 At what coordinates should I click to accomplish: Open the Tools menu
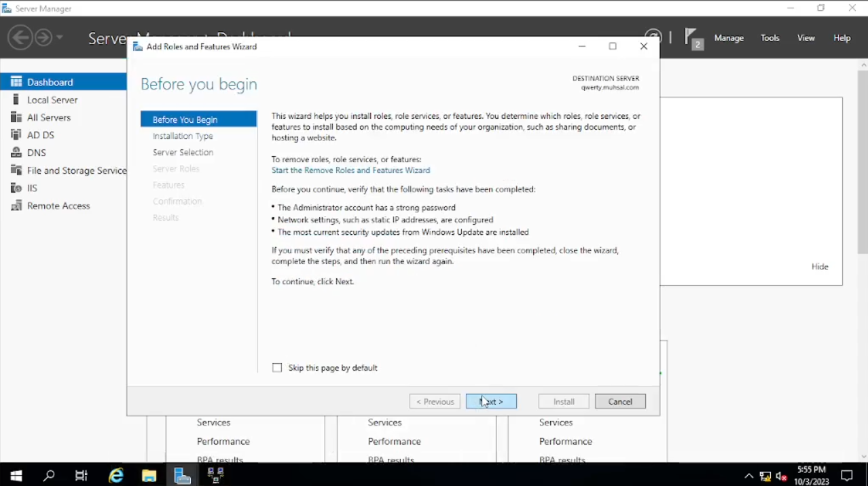tap(770, 38)
